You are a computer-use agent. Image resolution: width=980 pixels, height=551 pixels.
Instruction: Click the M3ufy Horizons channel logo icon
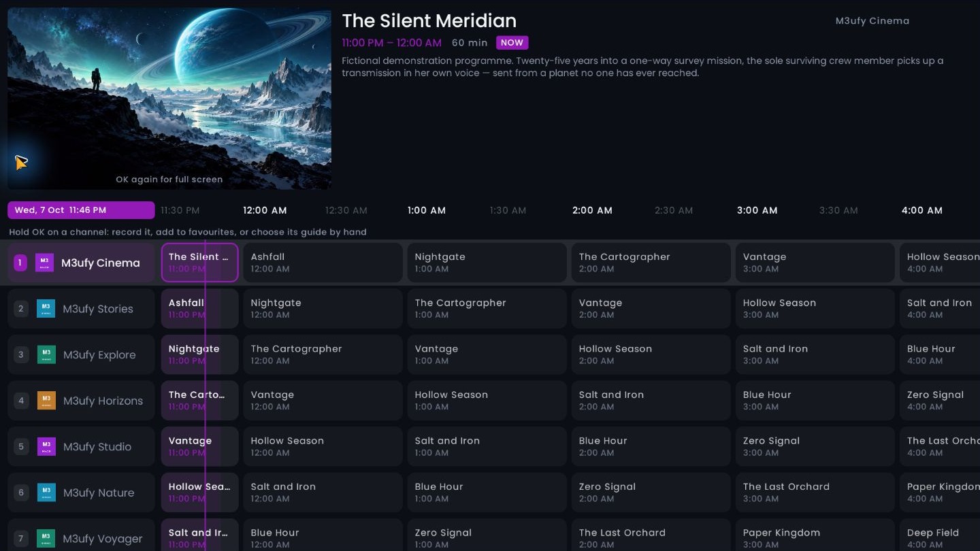click(46, 401)
